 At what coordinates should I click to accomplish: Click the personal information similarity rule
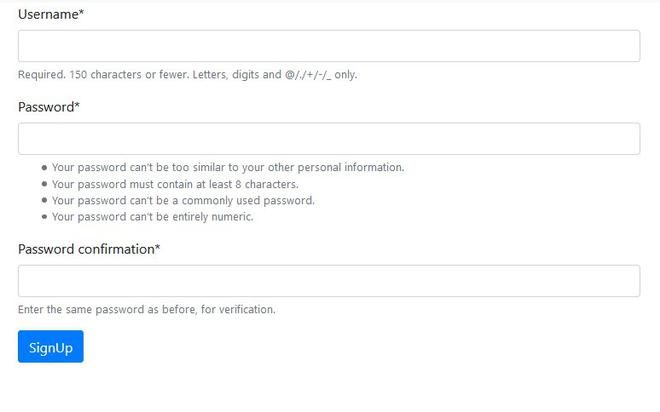tap(228, 167)
